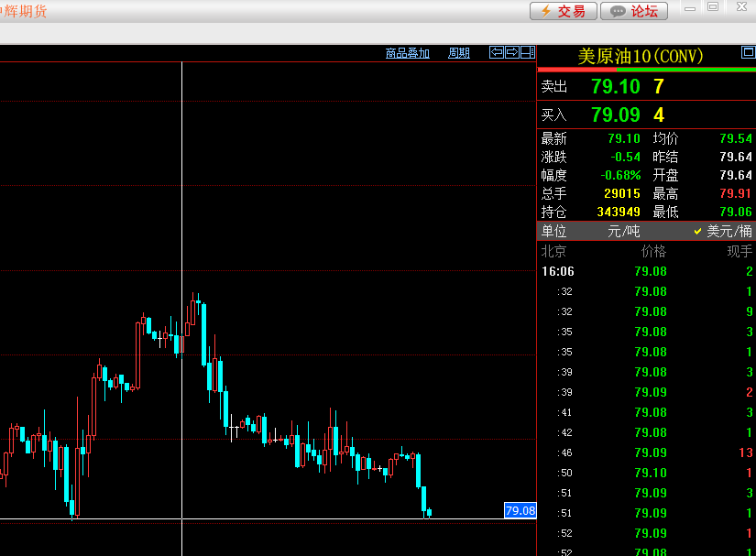Screen dimensions: 756x556
Task: Click the 现手 column header
Action: [x=740, y=251]
